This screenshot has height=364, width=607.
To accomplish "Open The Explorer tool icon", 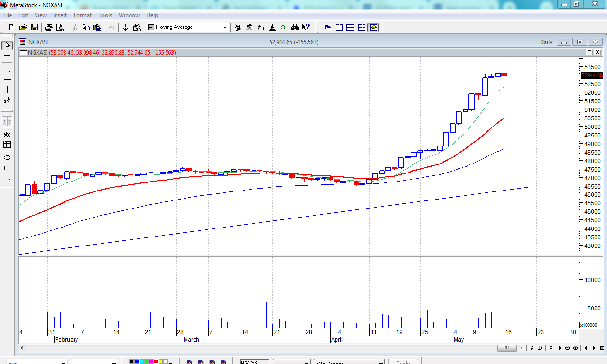I will (238, 27).
